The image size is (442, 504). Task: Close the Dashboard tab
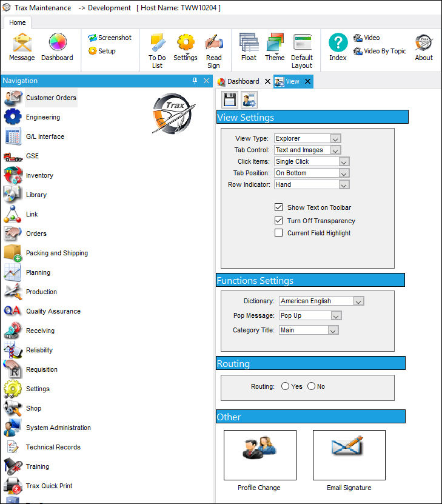coord(267,81)
